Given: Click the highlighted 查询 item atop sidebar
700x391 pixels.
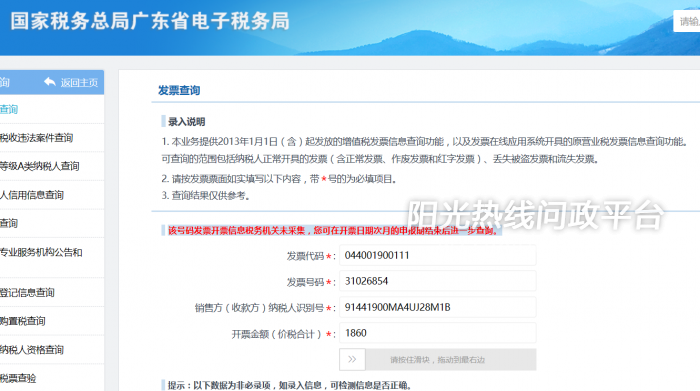Looking at the screenshot, I should tap(9, 109).
